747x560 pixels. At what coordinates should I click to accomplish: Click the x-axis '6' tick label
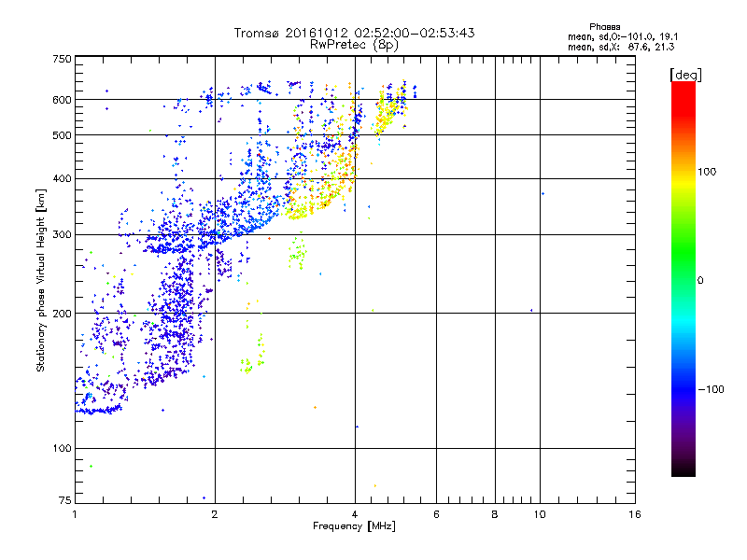436,514
